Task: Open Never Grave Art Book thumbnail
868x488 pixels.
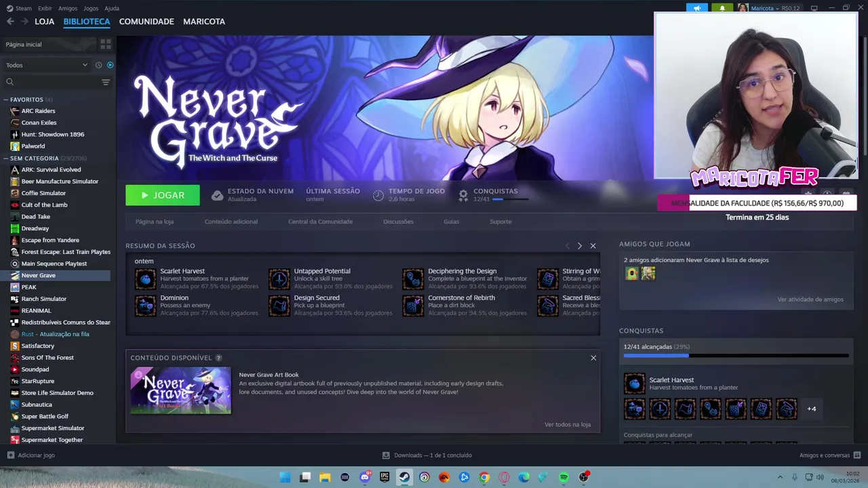Action: pyautogui.click(x=180, y=390)
